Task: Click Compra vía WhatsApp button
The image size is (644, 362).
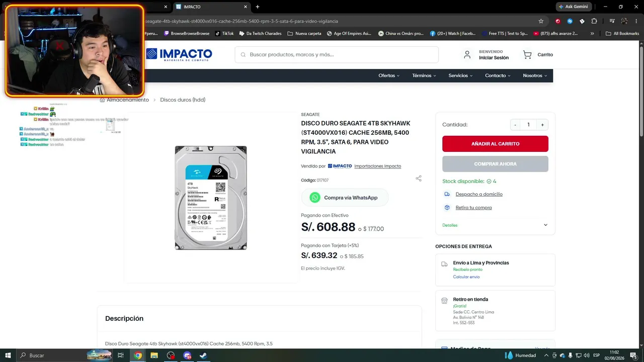Action: pyautogui.click(x=345, y=198)
